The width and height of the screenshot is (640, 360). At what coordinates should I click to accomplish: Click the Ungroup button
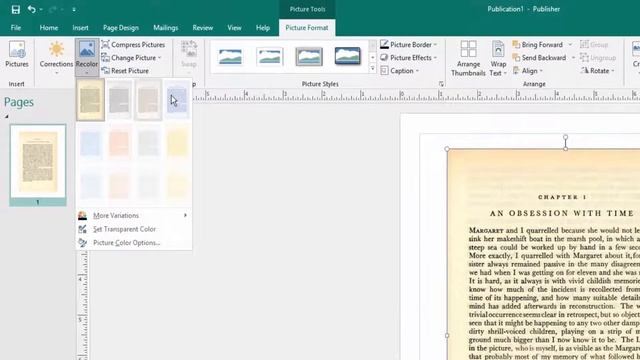point(598,58)
